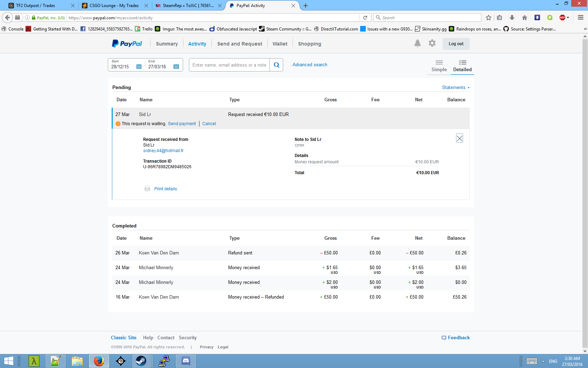Click the transaction search input field
Screen dimensions: 588x368
tap(229, 65)
